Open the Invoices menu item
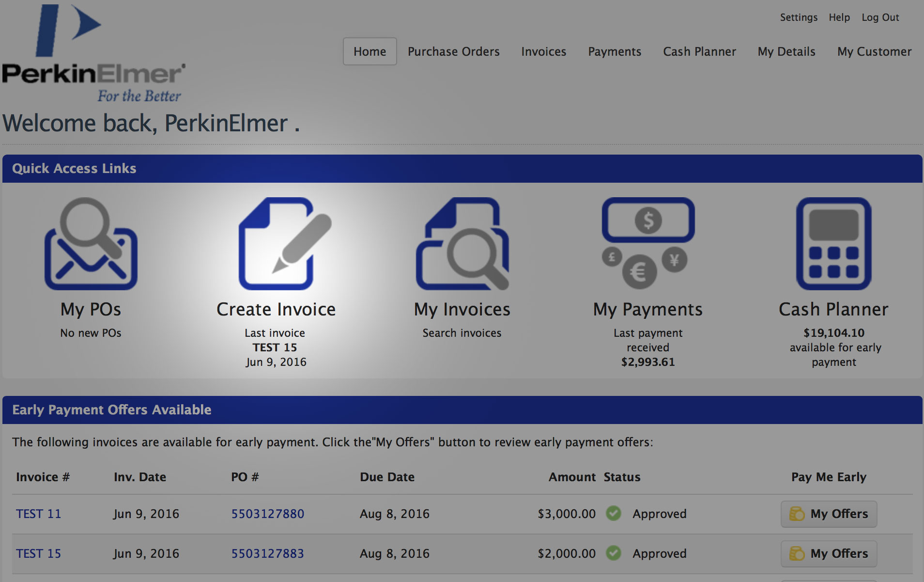The width and height of the screenshot is (924, 582). [544, 51]
